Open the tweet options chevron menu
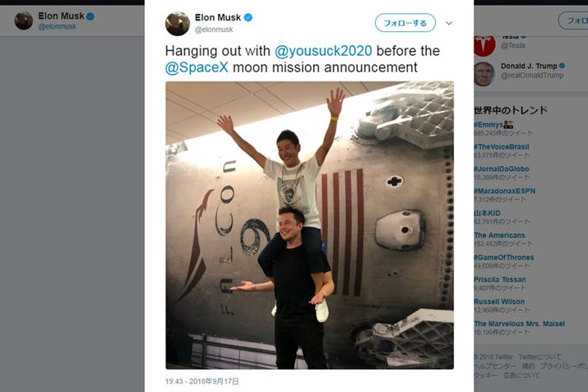 [449, 23]
